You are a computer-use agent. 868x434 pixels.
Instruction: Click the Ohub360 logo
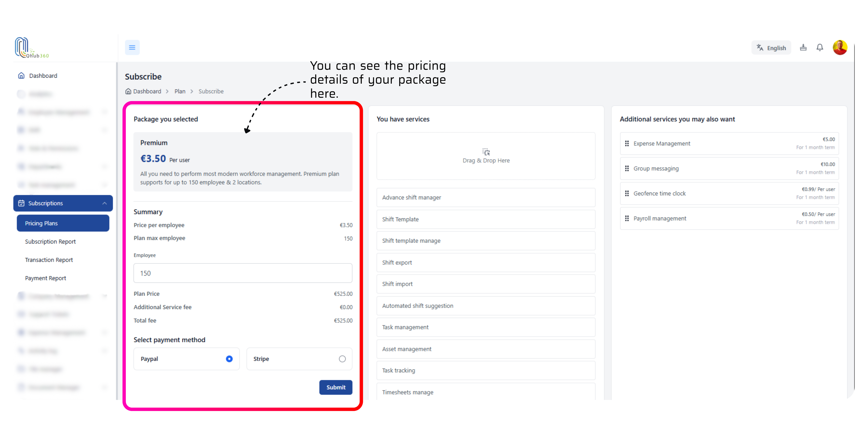click(x=32, y=48)
